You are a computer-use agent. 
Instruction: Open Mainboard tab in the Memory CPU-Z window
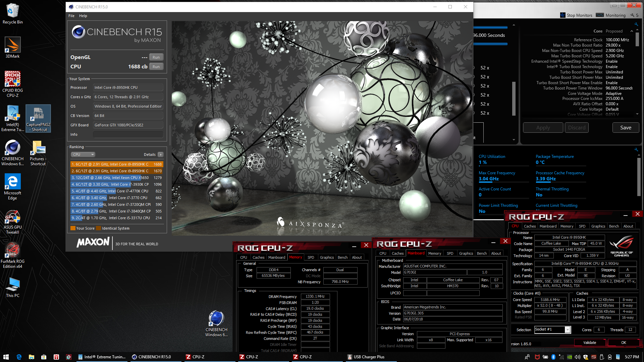277,257
